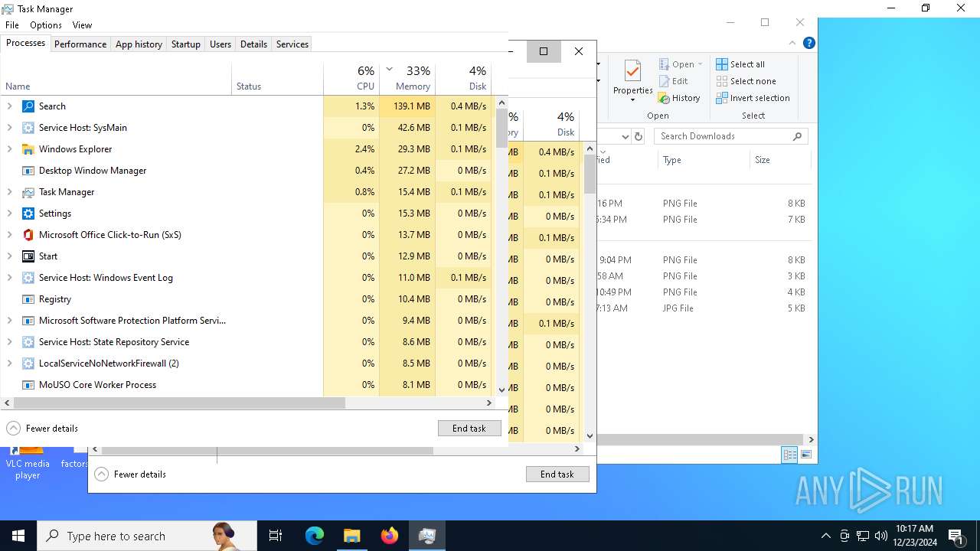Image resolution: width=980 pixels, height=551 pixels.
Task: Show hidden system tray icons
Action: tap(825, 536)
